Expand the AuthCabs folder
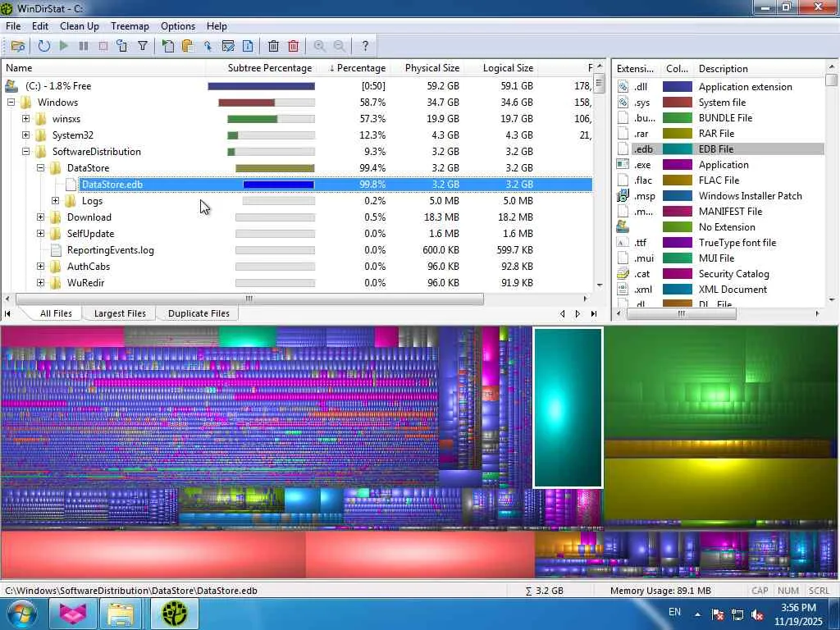This screenshot has width=840, height=630. [41, 267]
